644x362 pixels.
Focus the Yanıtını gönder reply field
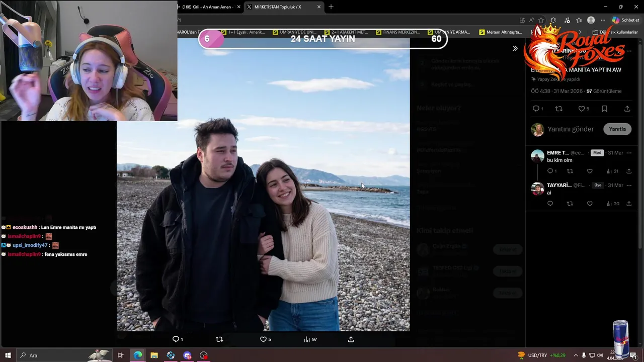tap(571, 129)
